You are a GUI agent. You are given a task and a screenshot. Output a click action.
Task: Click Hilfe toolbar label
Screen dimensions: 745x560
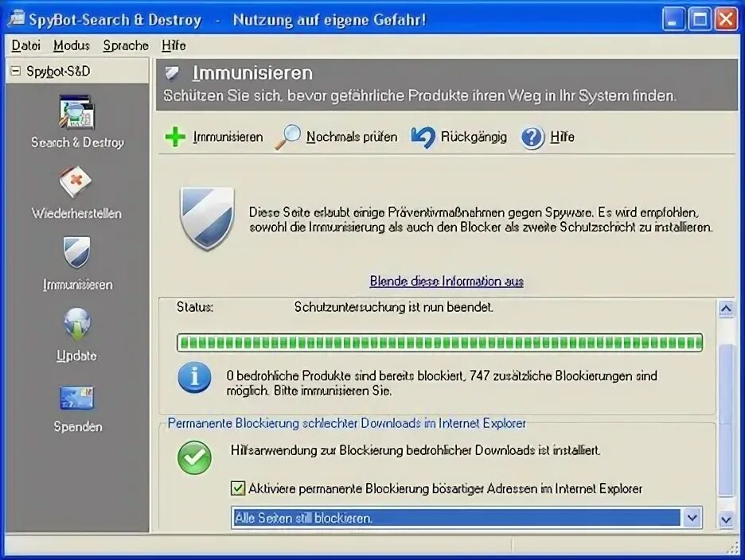(x=562, y=138)
